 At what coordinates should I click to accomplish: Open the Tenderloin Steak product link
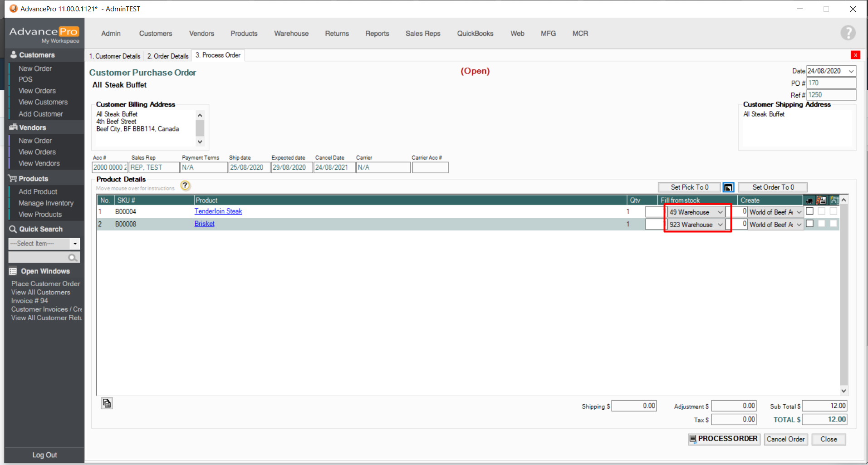click(x=218, y=211)
